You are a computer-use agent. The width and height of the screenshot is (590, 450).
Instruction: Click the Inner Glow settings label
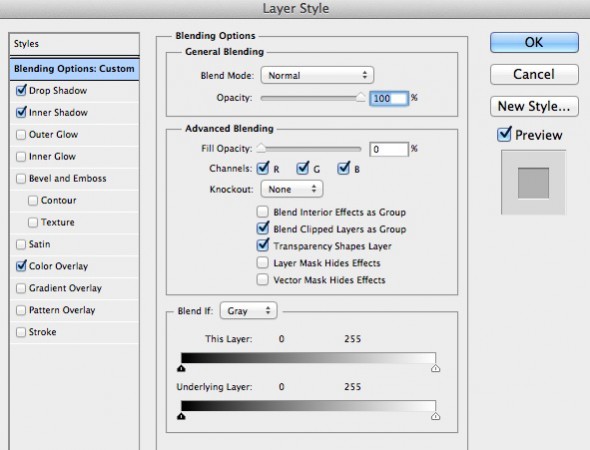pyautogui.click(x=52, y=157)
